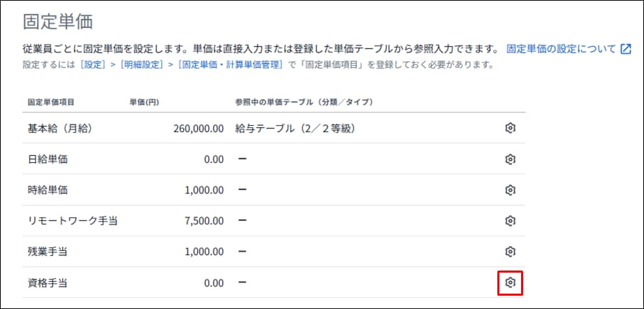This screenshot has width=644, height=309.
Task: Click the 260,000.00 unit price value
Action: 198,129
